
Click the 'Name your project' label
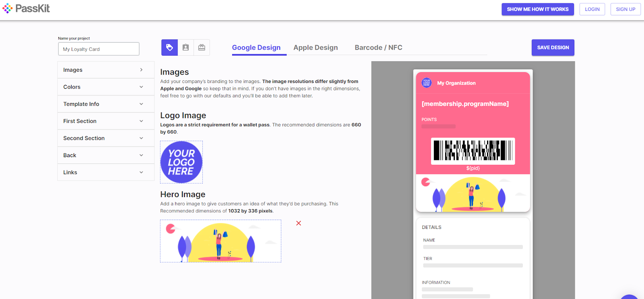point(74,38)
